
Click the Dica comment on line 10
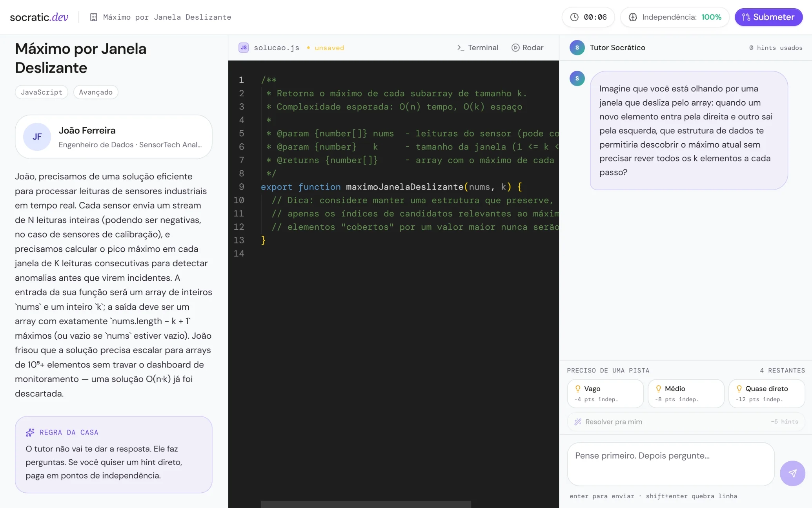[412, 200]
